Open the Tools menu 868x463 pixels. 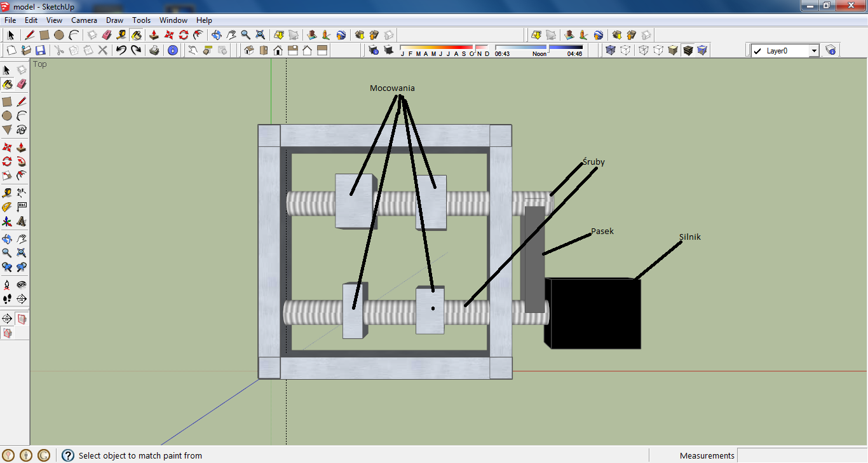(141, 20)
